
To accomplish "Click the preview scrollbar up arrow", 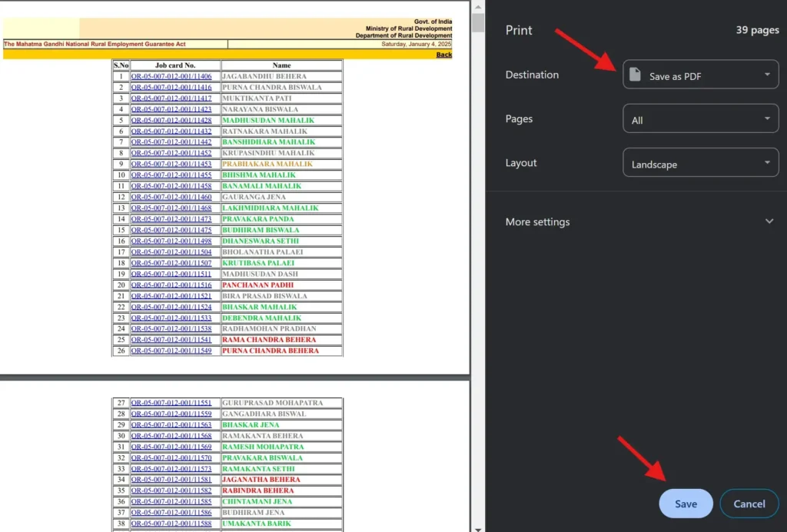I will 478,6.
